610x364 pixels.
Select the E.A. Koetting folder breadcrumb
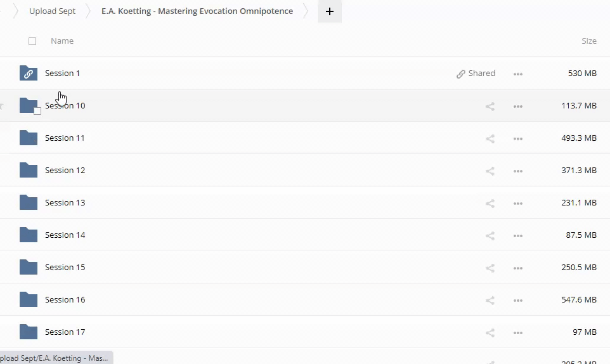coord(197,11)
